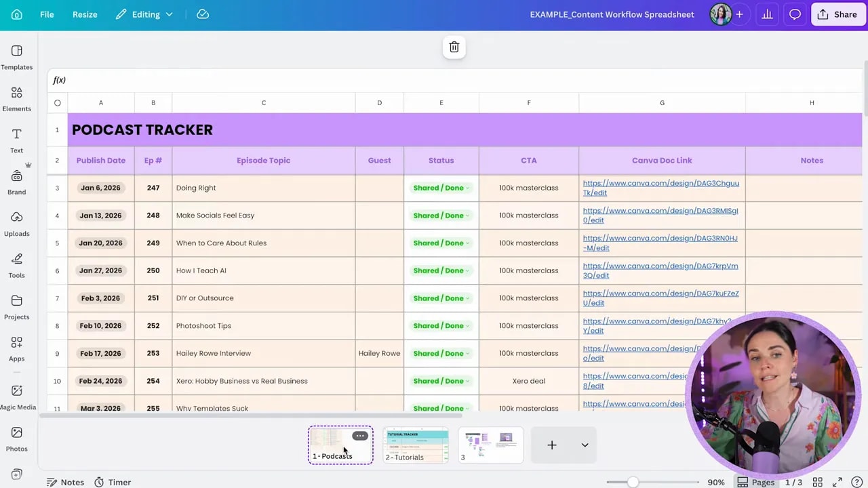The width and height of the screenshot is (868, 488).
Task: Open Canva doc link for episode 250
Action: tap(660, 270)
